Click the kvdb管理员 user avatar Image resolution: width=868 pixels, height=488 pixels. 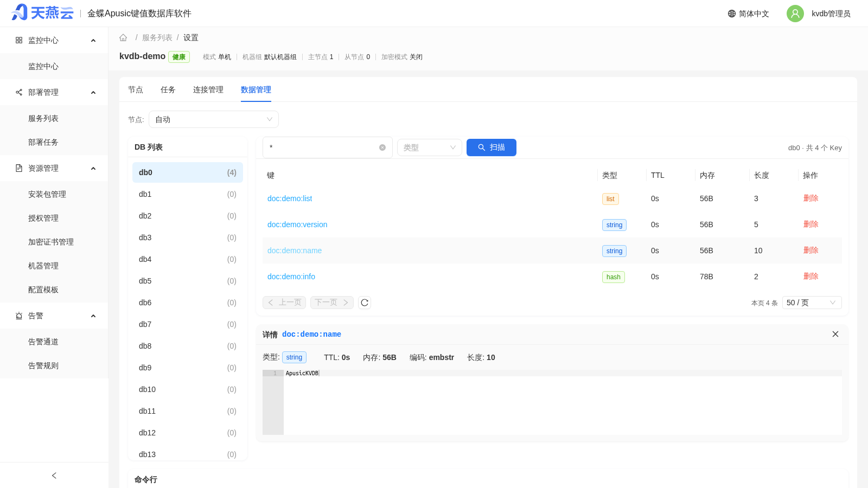[x=795, y=14]
